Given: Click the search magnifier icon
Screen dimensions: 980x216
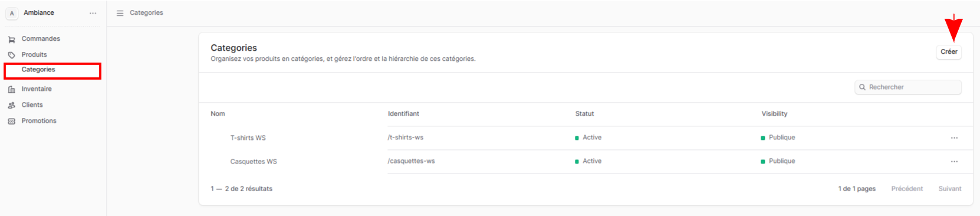Looking at the screenshot, I should click(x=862, y=87).
